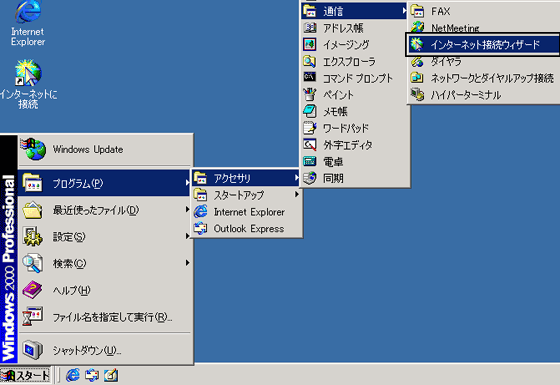560x385 pixels.
Task: Click the FAX folder icon
Action: click(417, 11)
